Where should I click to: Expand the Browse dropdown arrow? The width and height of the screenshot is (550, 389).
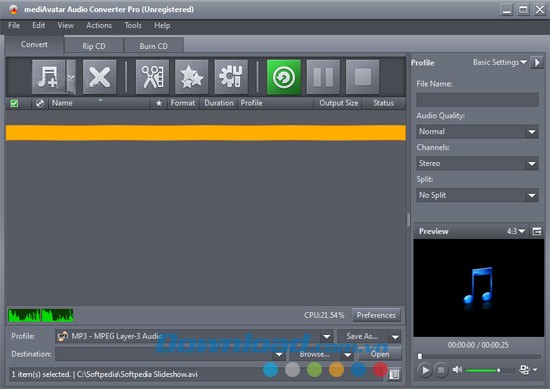click(347, 355)
